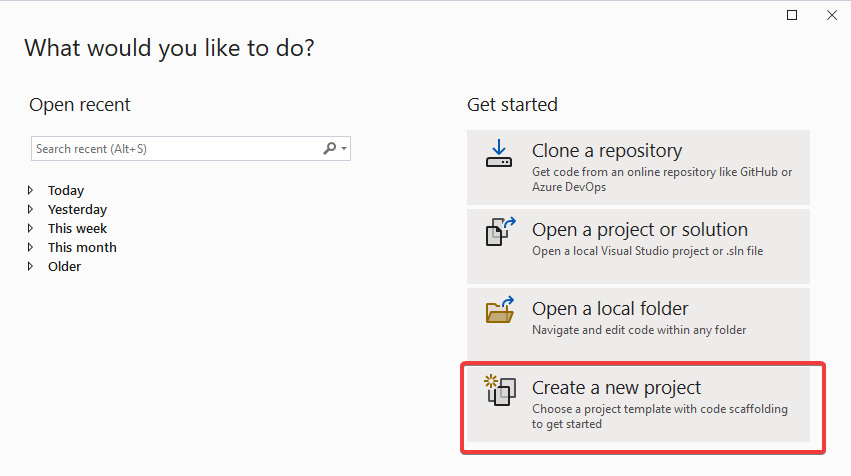Click the Open a local folder icon

point(500,310)
